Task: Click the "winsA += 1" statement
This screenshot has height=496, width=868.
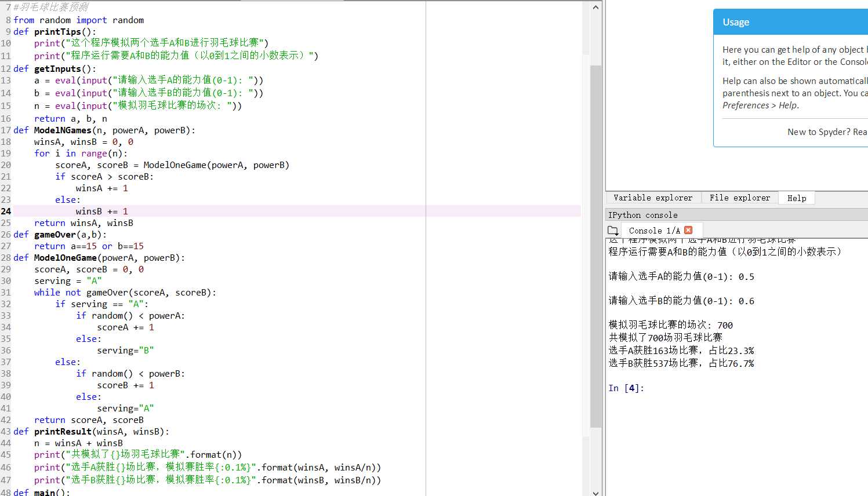Action: [102, 188]
